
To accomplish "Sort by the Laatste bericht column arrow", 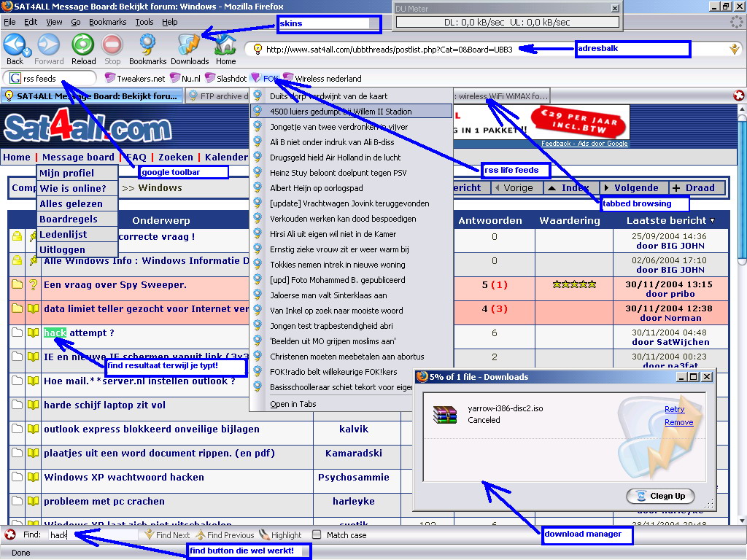I will (x=713, y=220).
